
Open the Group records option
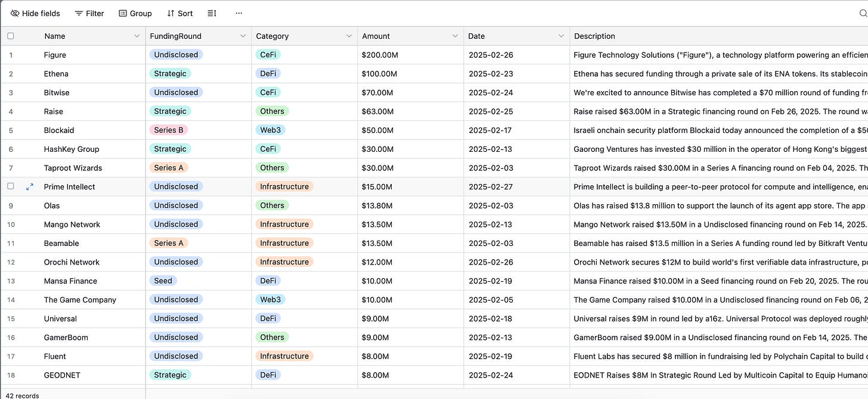click(x=135, y=13)
